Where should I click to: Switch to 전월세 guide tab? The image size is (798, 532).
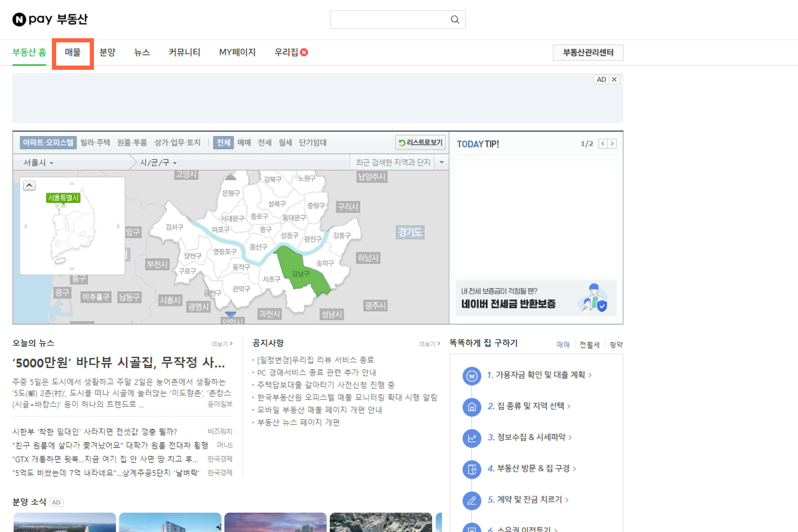[589, 345]
